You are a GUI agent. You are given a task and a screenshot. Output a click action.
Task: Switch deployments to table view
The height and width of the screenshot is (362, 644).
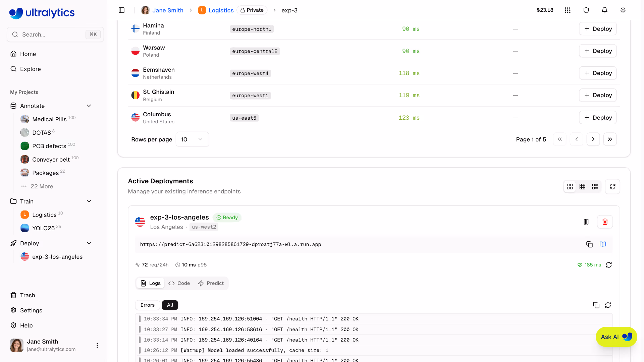pyautogui.click(x=582, y=186)
